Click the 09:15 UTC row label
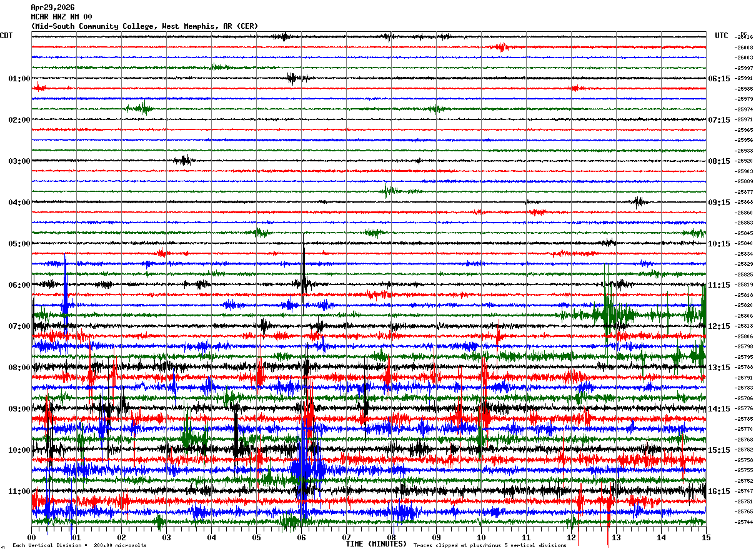Image resolution: width=756 pixels, height=554 pixels. click(x=719, y=202)
